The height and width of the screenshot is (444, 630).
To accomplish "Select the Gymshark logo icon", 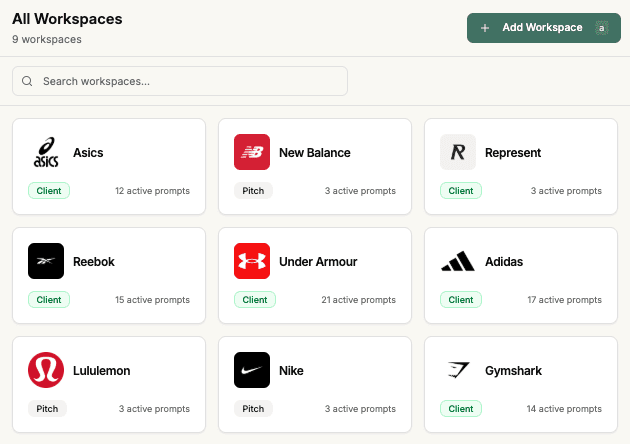I will tap(458, 370).
